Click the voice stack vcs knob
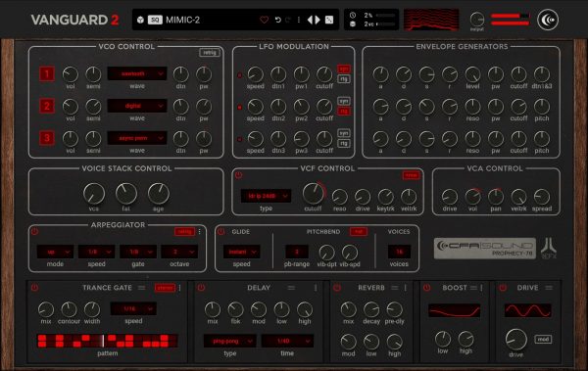This screenshot has width=588, height=371. pyautogui.click(x=94, y=194)
